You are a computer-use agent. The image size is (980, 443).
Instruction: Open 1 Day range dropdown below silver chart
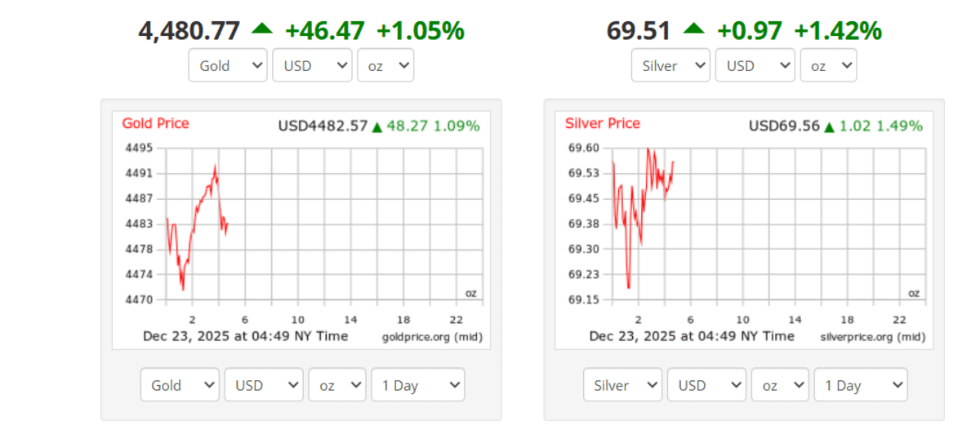coord(860,385)
